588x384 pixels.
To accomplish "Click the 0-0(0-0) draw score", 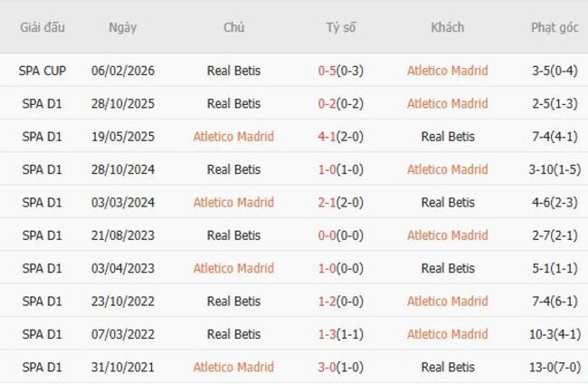I will [341, 235].
